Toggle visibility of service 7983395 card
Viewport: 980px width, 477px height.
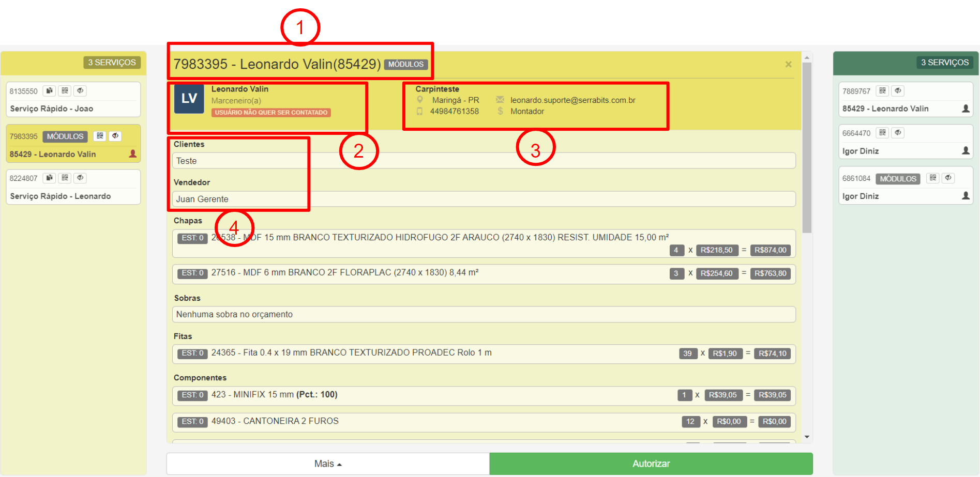tap(115, 136)
